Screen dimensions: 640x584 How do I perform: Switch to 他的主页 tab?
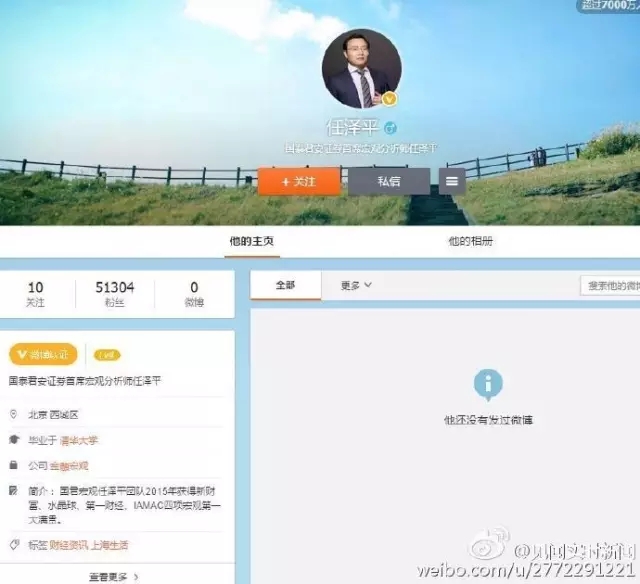tap(251, 241)
